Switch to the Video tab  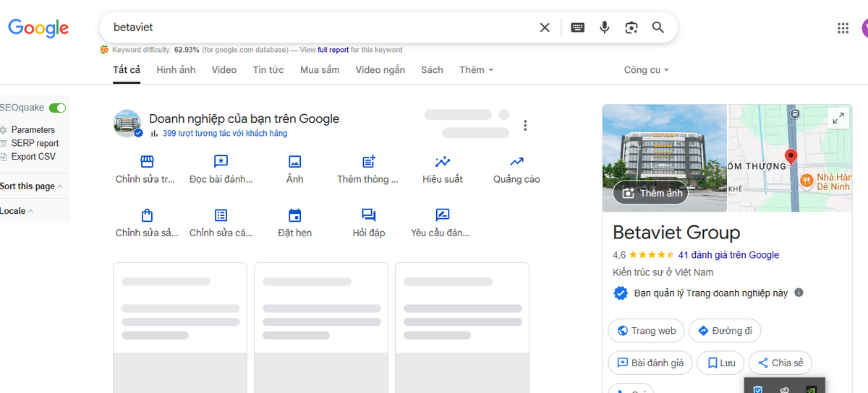tap(224, 70)
